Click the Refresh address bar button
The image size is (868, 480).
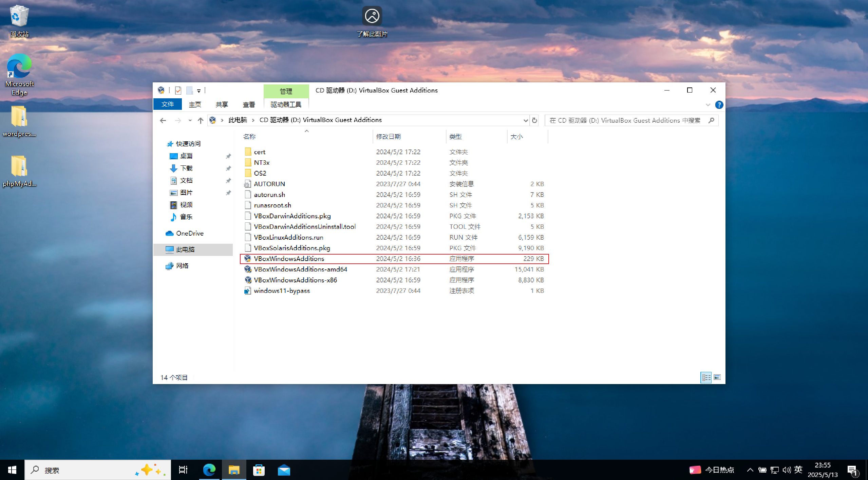(534, 120)
